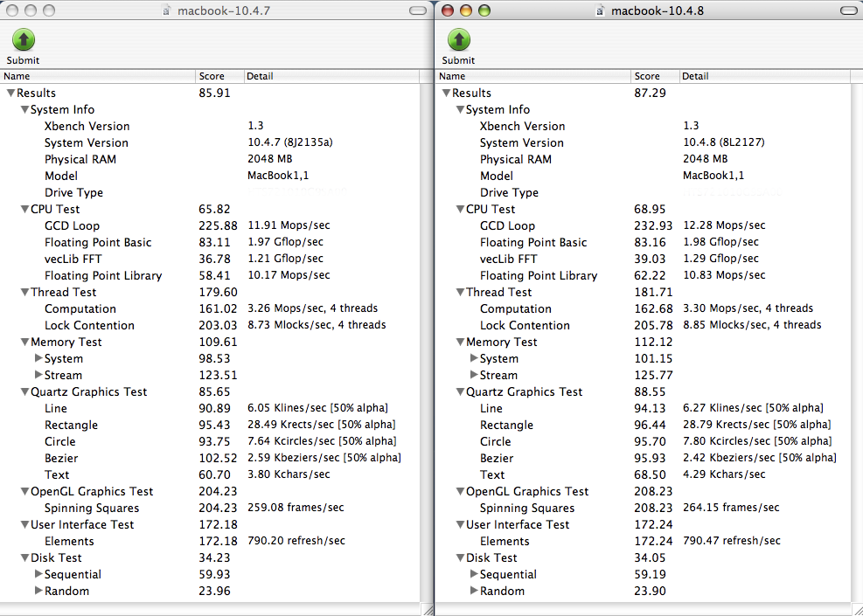The height and width of the screenshot is (616, 863).
Task: Click '10.4.8 (8L2127)' system version value
Action: [724, 142]
